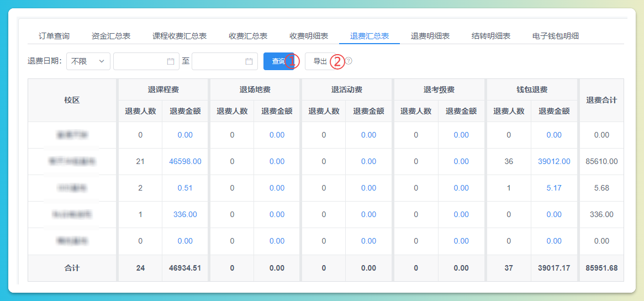Click the 退费日期 label

click(x=45, y=61)
